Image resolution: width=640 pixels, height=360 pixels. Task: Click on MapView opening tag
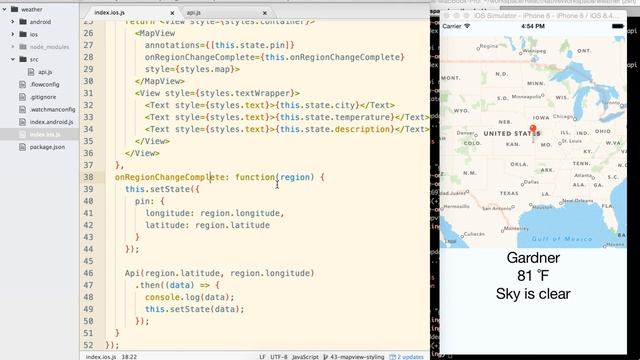[155, 33]
